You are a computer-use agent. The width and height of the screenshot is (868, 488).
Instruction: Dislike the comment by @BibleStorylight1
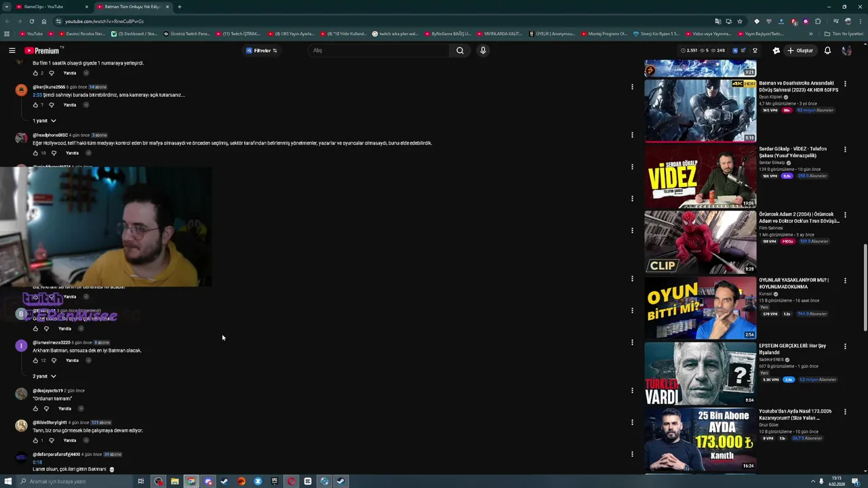(x=51, y=441)
